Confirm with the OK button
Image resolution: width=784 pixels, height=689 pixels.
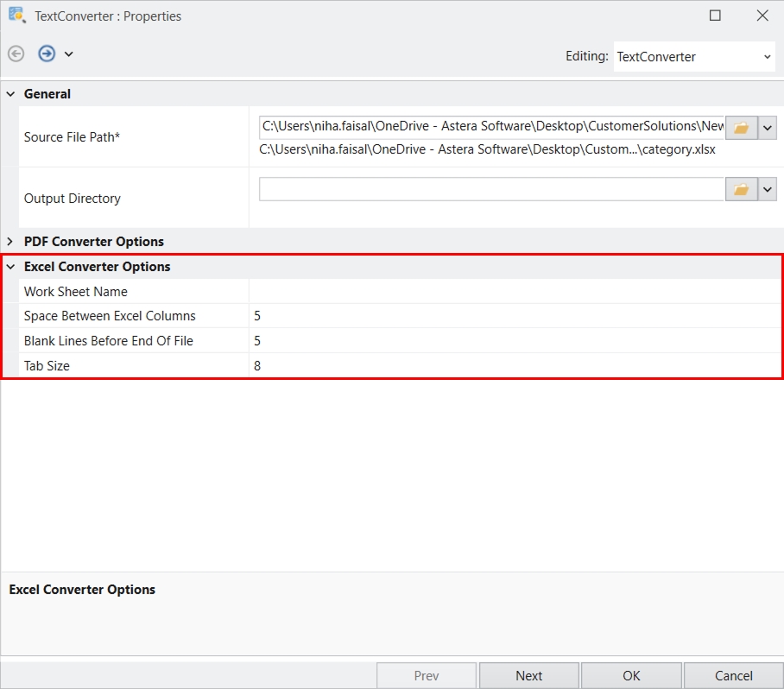click(x=631, y=676)
